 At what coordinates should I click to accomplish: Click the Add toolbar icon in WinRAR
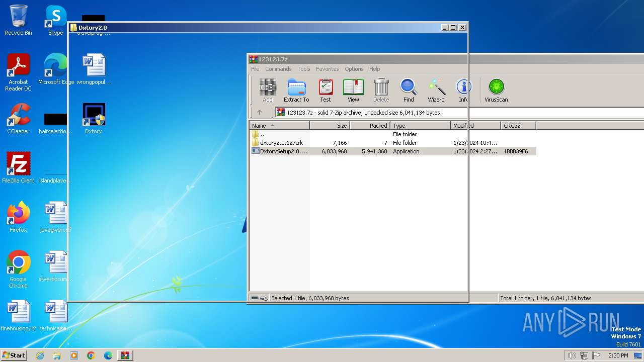[267, 90]
